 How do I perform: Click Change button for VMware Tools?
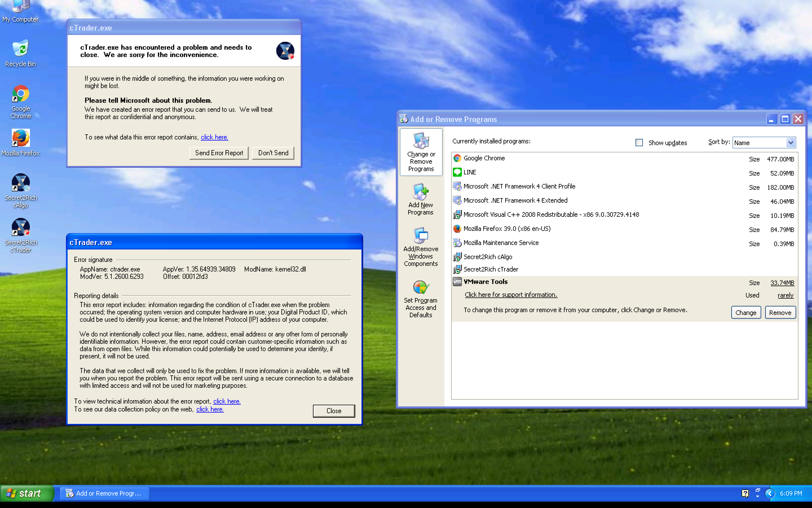pyautogui.click(x=745, y=312)
